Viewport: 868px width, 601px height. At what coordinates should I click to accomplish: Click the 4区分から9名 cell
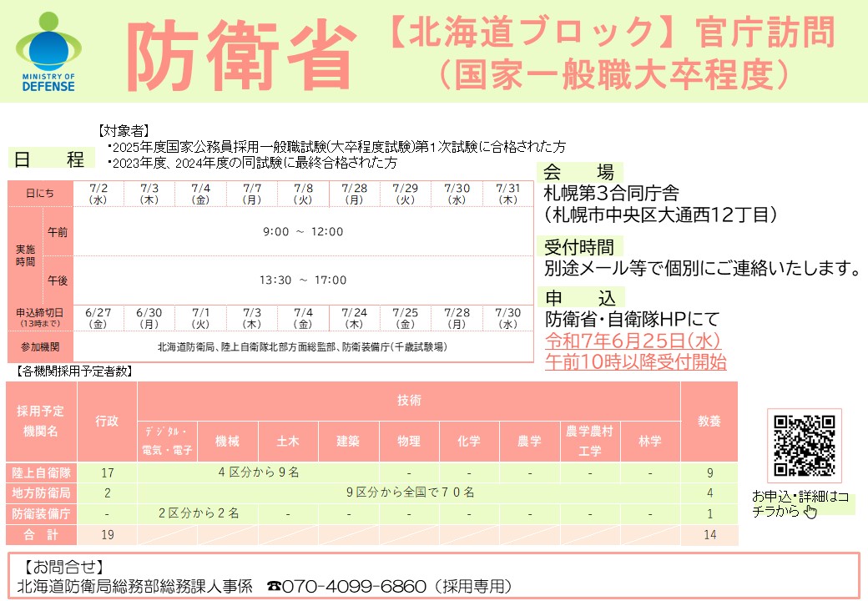(259, 472)
